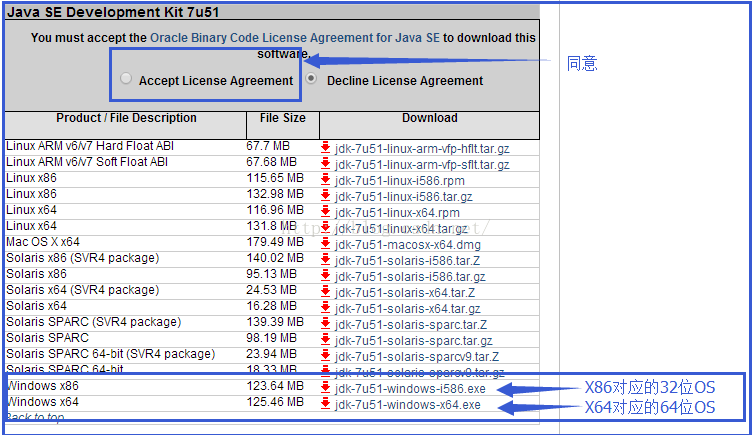Select the Mac OS X x64 cell
The width and height of the screenshot is (752, 435).
point(43,242)
